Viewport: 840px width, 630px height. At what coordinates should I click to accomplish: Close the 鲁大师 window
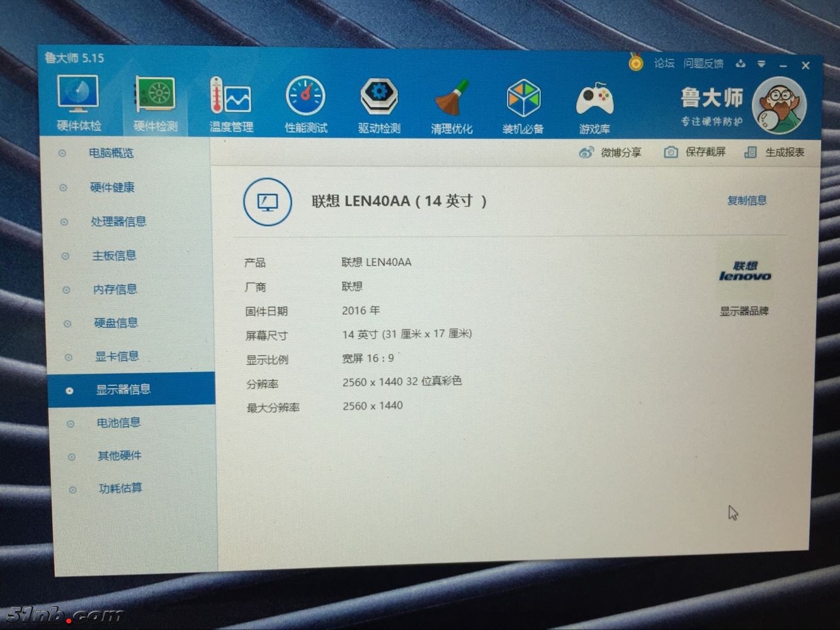(x=805, y=65)
